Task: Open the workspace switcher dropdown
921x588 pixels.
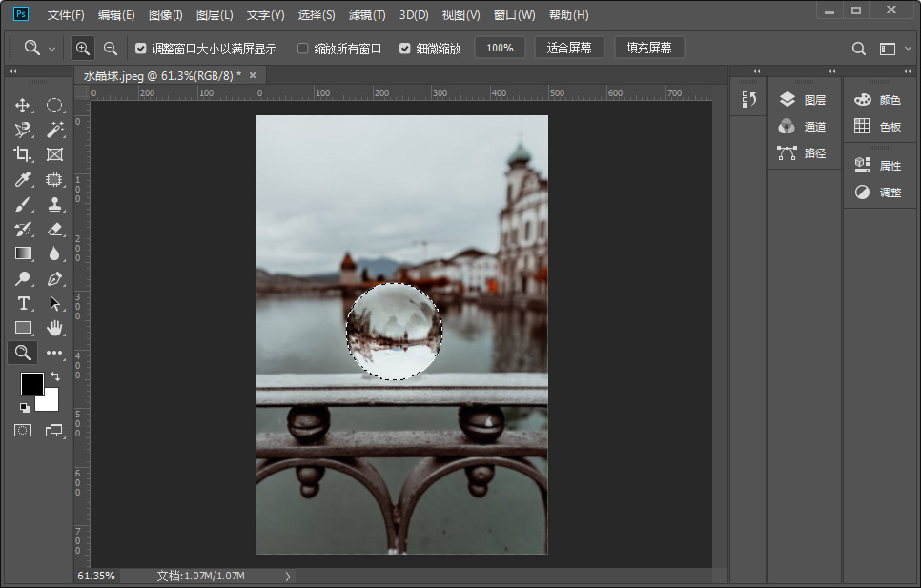Action: click(x=908, y=49)
